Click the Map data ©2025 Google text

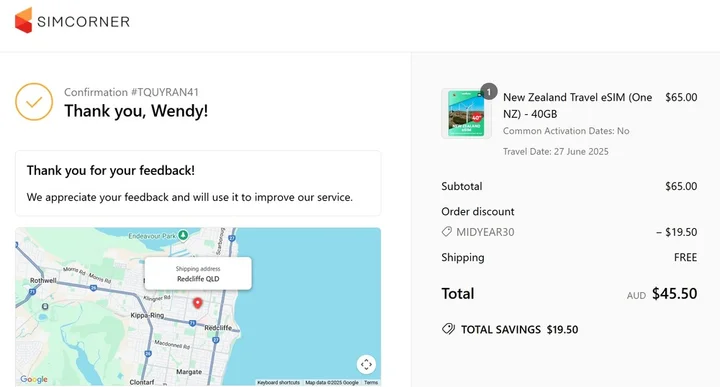332,382
